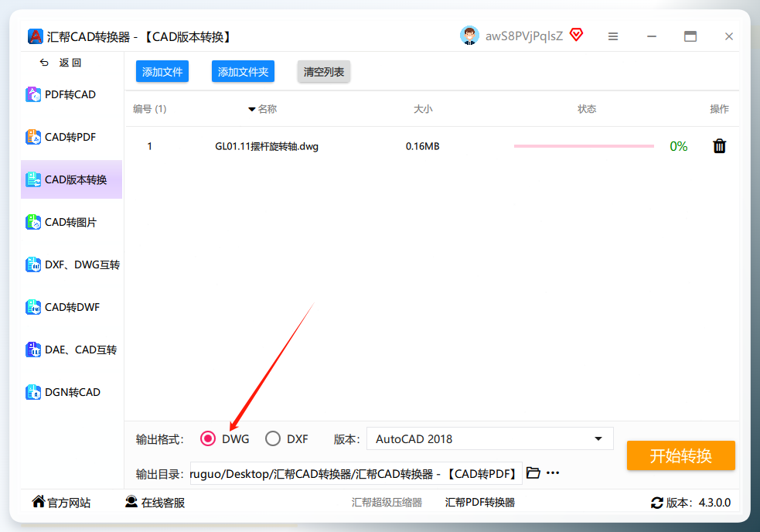Image resolution: width=760 pixels, height=532 pixels.
Task: Select DWG output format radio button
Action: coord(208,439)
